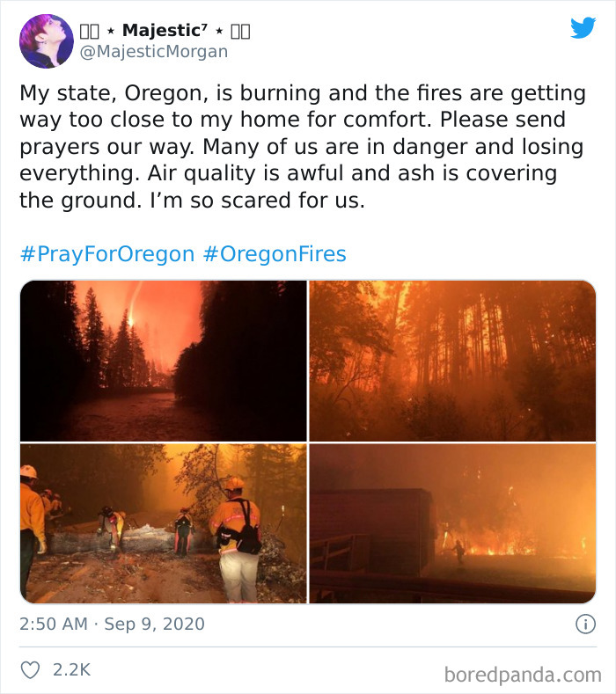Click the @MajesticMorgan handle
This screenshot has height=694, width=616.
(154, 52)
